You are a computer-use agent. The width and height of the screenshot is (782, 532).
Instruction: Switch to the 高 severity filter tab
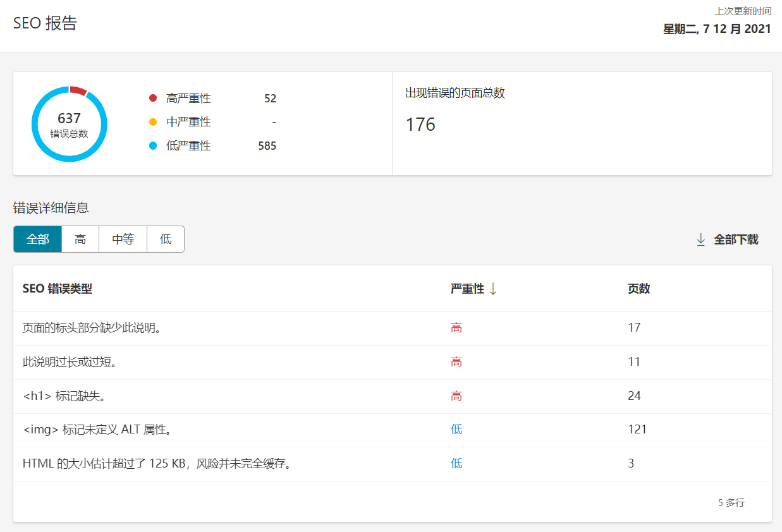pyautogui.click(x=80, y=239)
